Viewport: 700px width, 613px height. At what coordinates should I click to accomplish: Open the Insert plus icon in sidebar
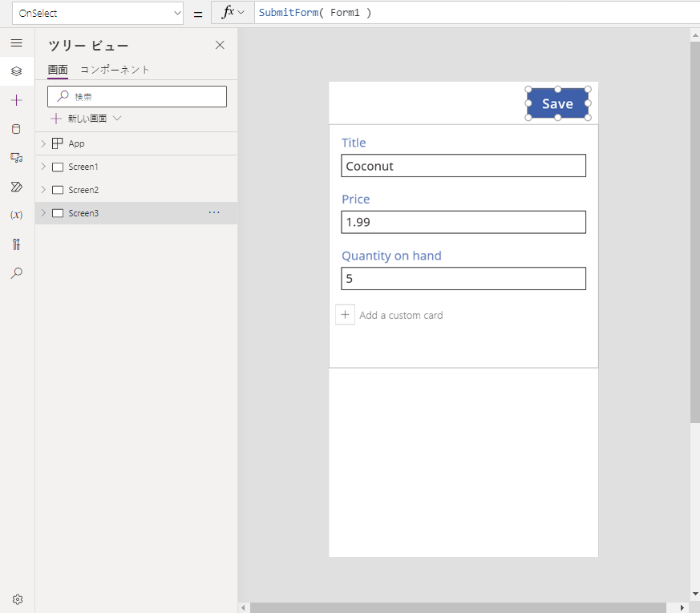17,100
